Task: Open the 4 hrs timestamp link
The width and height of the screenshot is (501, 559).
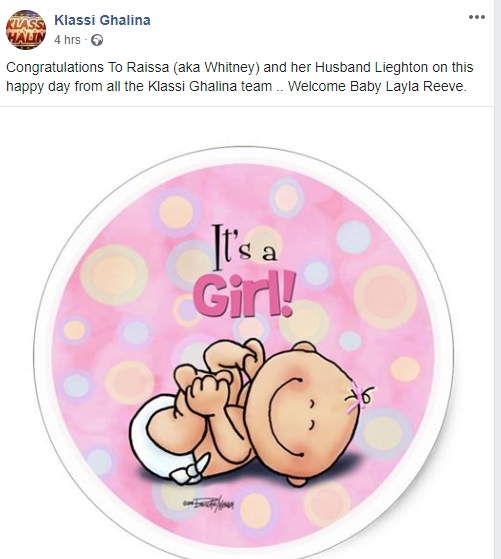Action: [x=67, y=40]
